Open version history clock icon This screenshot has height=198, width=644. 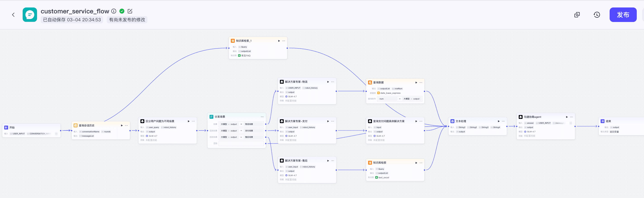pos(597,15)
